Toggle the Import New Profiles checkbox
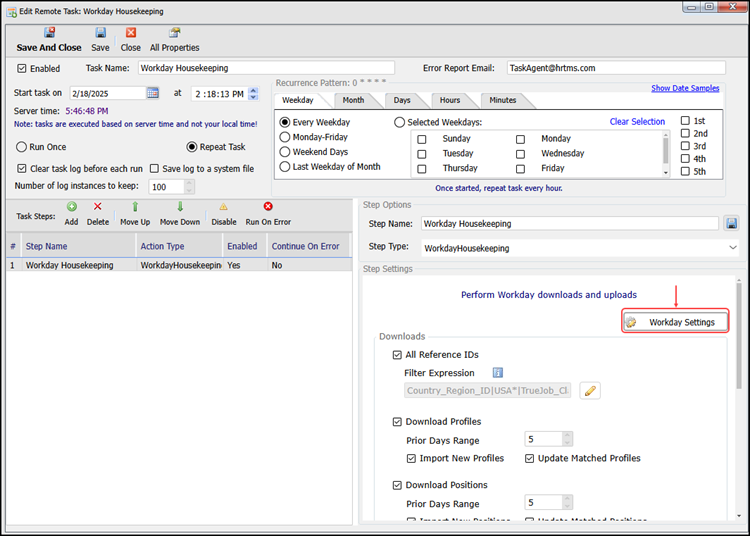750x536 pixels. click(x=411, y=459)
